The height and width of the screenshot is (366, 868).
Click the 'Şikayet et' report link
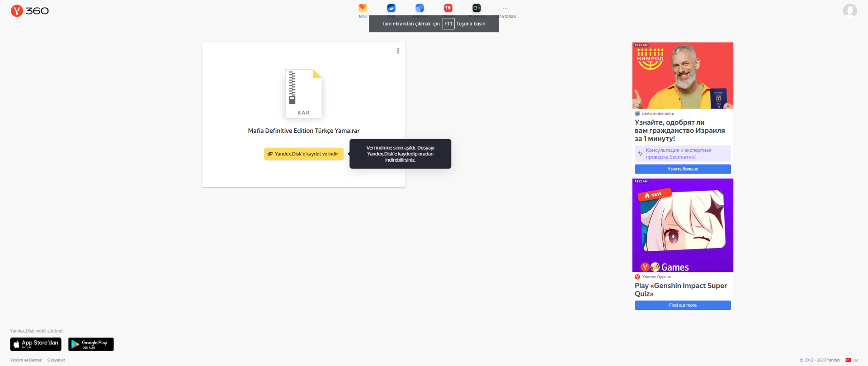point(56,360)
